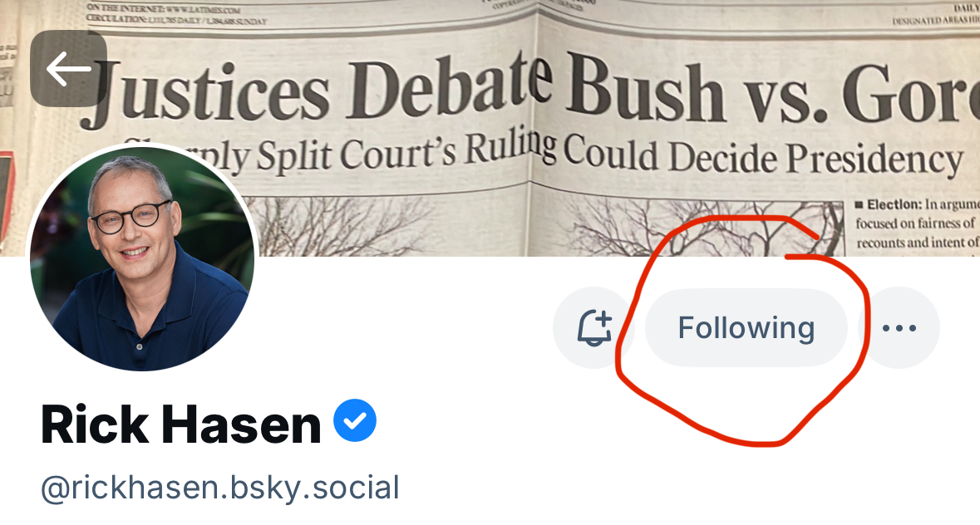980x525 pixels.
Task: Toggle the Following button to unfollow
Action: pyautogui.click(x=746, y=328)
